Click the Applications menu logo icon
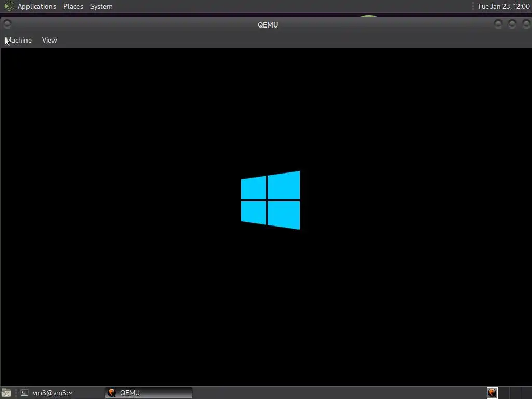This screenshot has width=532, height=399. pyautogui.click(x=9, y=6)
